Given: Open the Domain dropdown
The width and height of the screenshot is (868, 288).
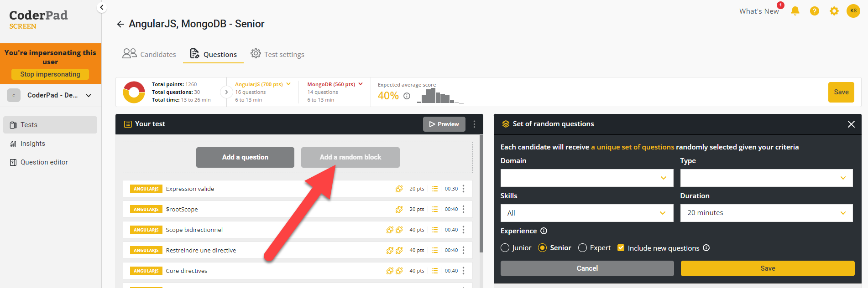Looking at the screenshot, I should (x=586, y=178).
